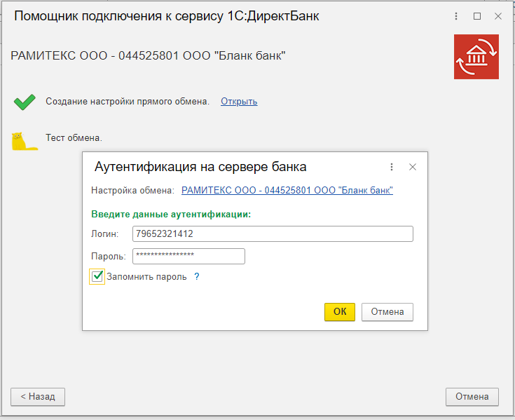
Task: Click the green checkmark status icon
Action: pos(25,102)
